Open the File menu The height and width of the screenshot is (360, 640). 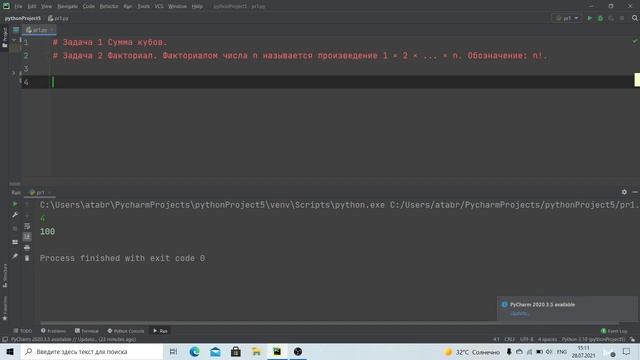pos(18,7)
